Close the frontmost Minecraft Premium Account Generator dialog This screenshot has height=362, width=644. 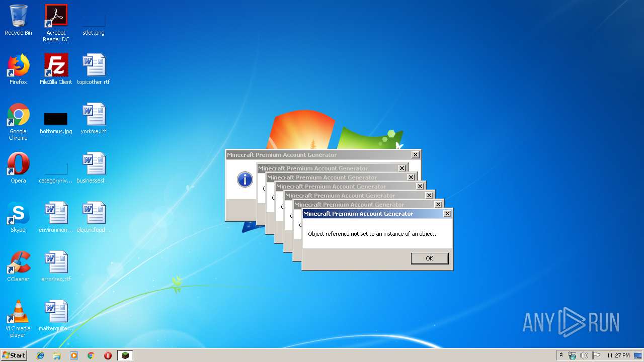pos(447,214)
